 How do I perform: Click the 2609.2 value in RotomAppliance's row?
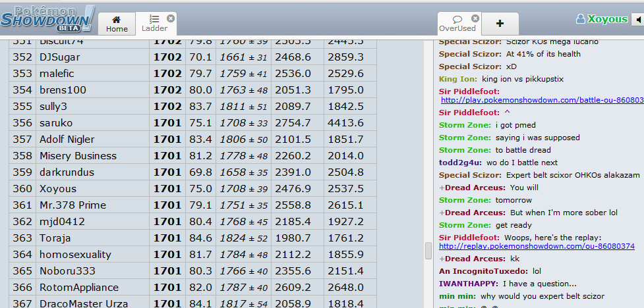point(293,288)
